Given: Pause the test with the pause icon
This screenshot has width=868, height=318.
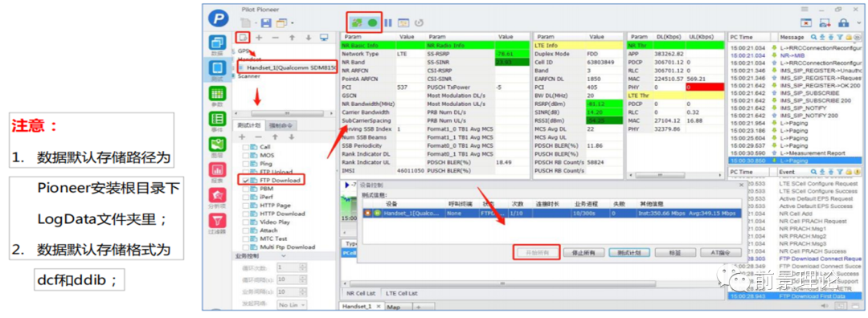Looking at the screenshot, I should 389,22.
